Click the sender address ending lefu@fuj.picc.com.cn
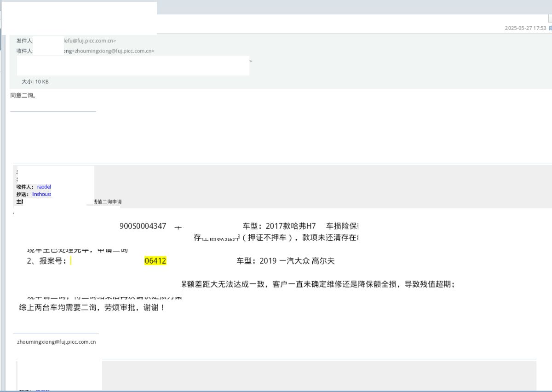This screenshot has width=552, height=392. click(89, 41)
